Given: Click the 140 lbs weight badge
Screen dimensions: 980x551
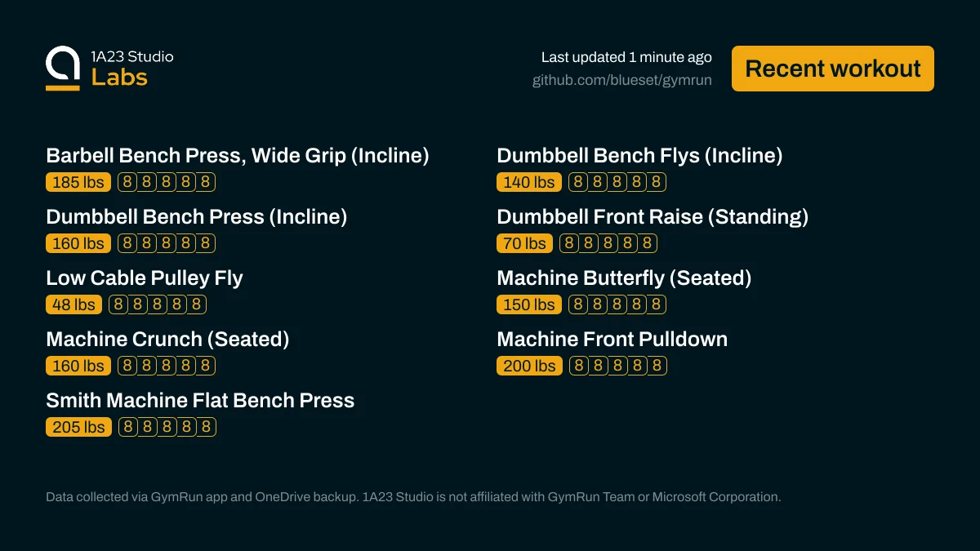Looking at the screenshot, I should [529, 182].
